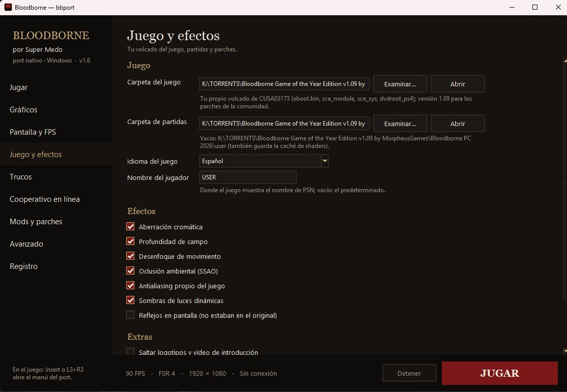Click the scrollbar up arrow
This screenshot has width=567, height=392.
tap(565, 61)
